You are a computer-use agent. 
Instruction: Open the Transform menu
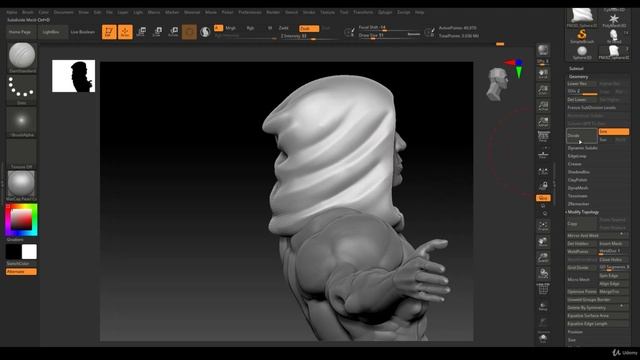click(363, 12)
